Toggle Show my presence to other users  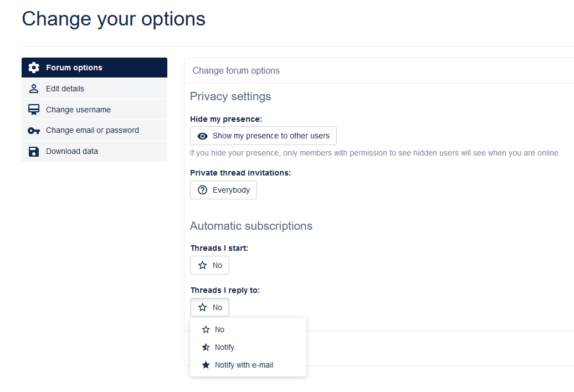pyautogui.click(x=263, y=136)
